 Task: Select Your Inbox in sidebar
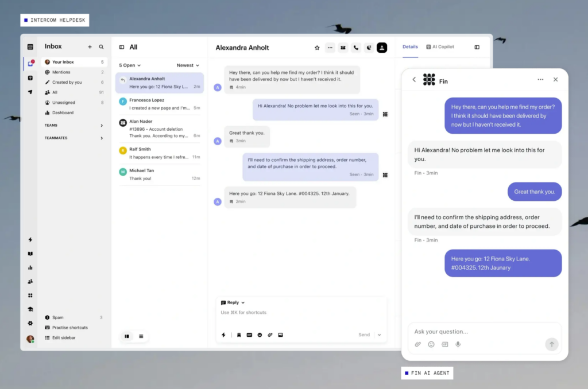point(74,62)
